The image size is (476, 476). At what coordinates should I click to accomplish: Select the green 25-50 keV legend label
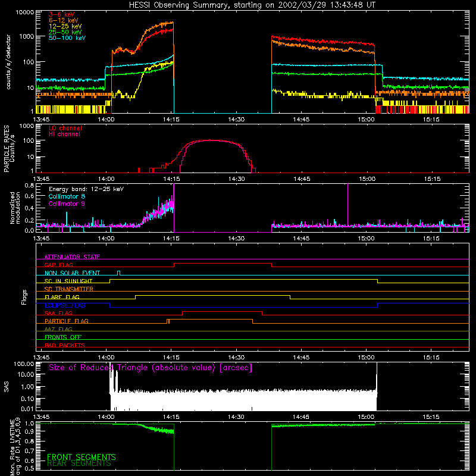[65, 32]
